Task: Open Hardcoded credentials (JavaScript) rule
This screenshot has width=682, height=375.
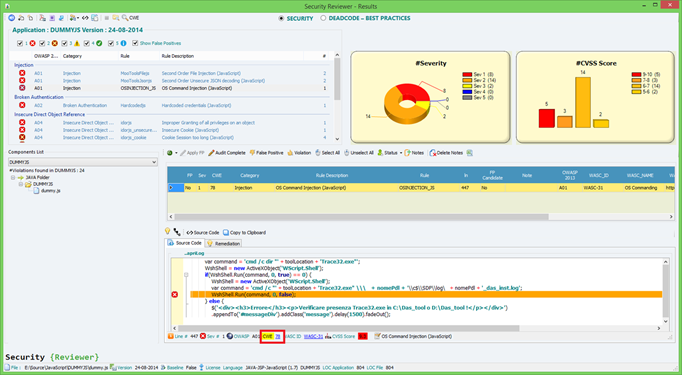Action: click(196, 105)
